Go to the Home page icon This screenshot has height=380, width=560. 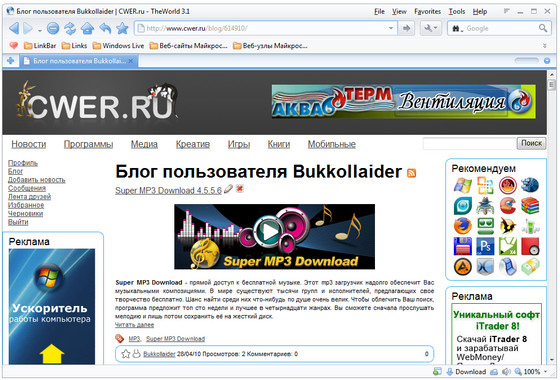click(x=87, y=28)
